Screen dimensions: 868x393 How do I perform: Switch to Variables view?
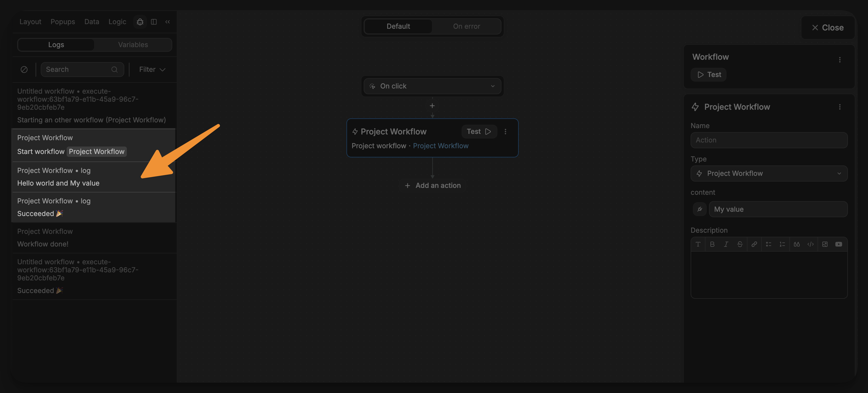pyautogui.click(x=133, y=45)
